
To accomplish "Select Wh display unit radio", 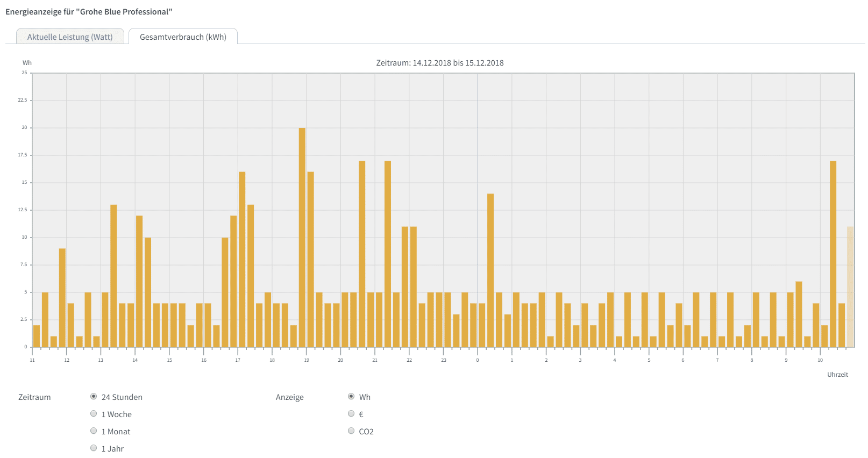I will 351,397.
